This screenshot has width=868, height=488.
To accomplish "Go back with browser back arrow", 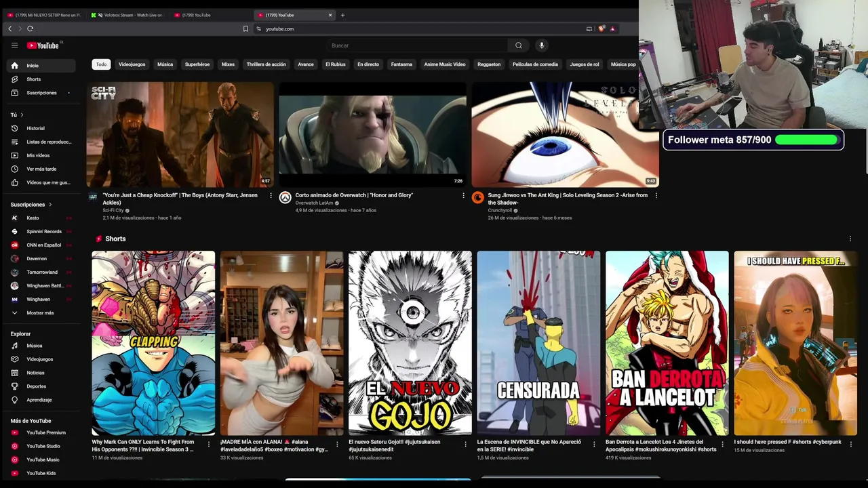I will tap(9, 28).
